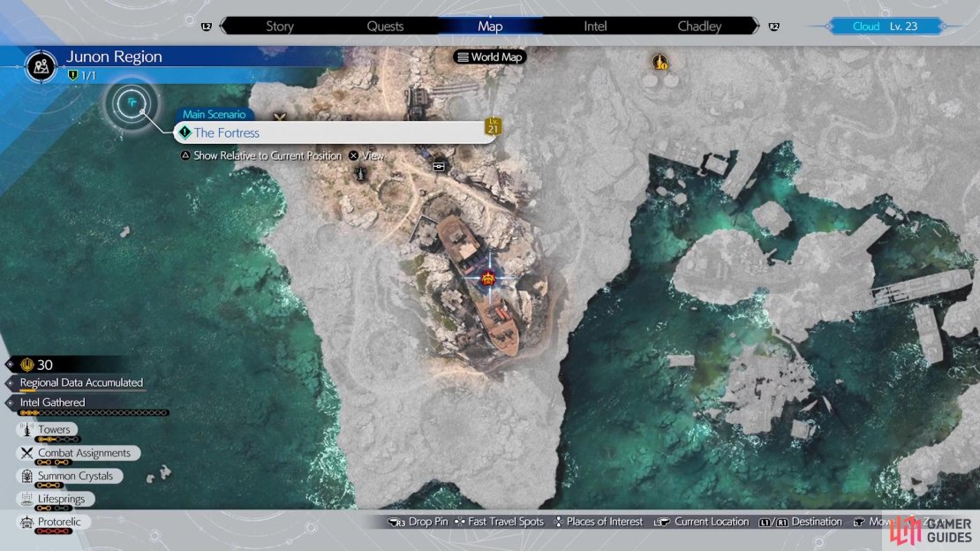The width and height of the screenshot is (980, 551).
Task: Click the Lv. 21 quest level badge
Action: click(x=494, y=125)
